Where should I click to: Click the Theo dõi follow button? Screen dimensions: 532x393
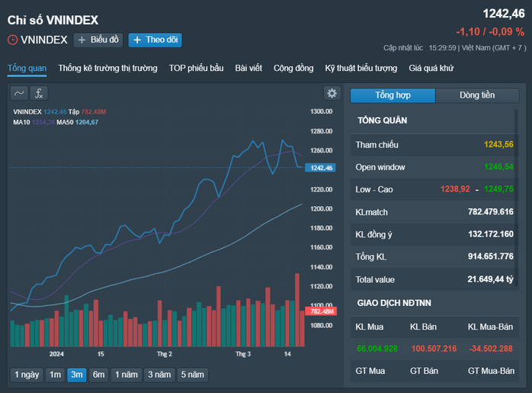tap(155, 40)
